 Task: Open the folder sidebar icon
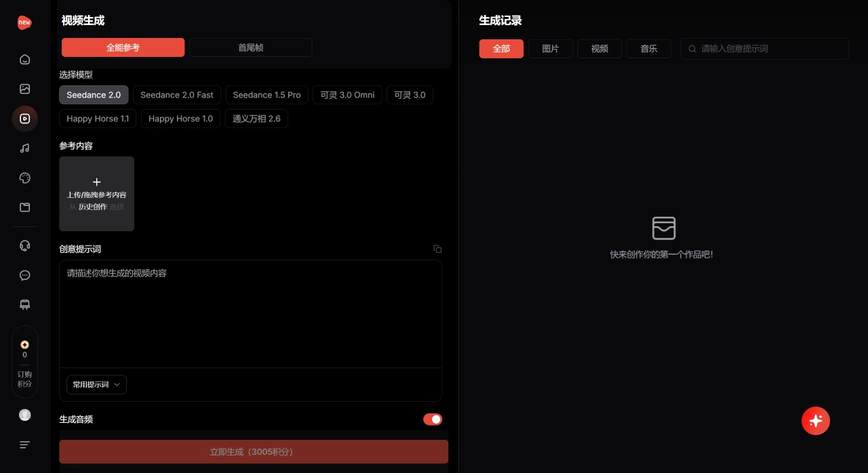(x=25, y=207)
